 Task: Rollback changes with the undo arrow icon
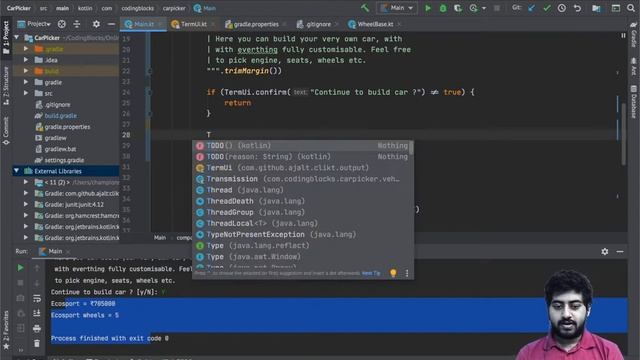click(577, 8)
